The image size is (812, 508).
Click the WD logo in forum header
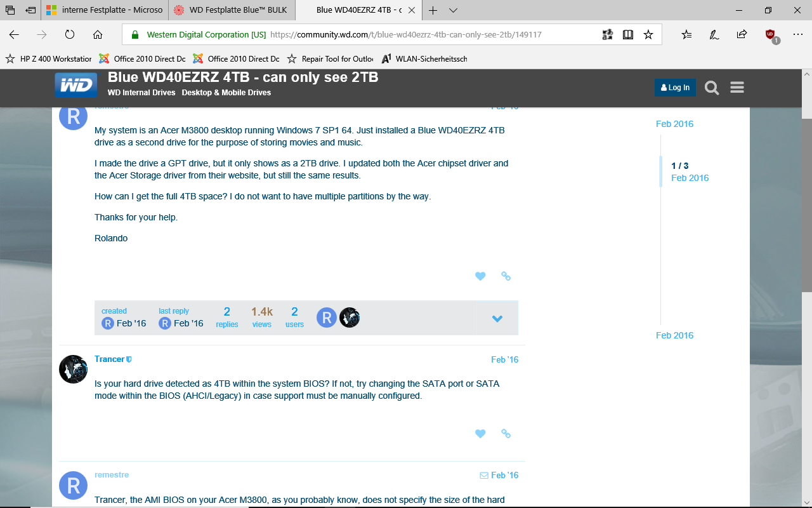75,86
